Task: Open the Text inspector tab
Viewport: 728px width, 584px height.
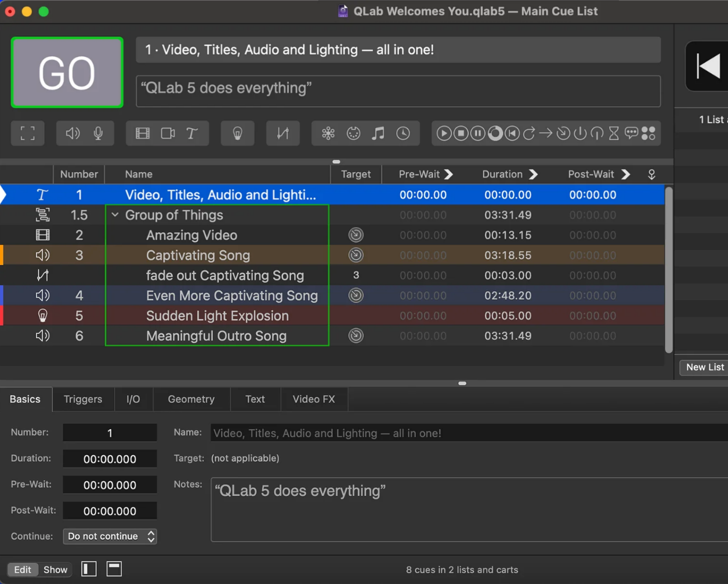Action: 255,399
